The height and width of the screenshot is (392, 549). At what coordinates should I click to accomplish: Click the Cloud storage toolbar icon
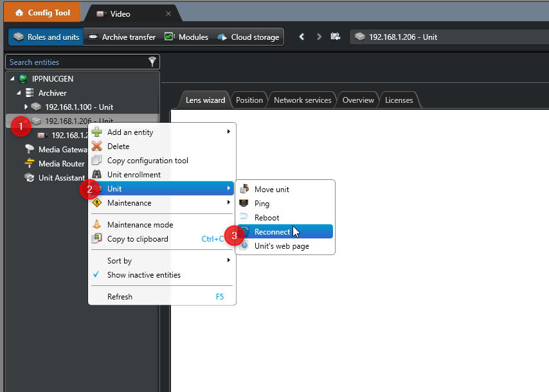222,37
